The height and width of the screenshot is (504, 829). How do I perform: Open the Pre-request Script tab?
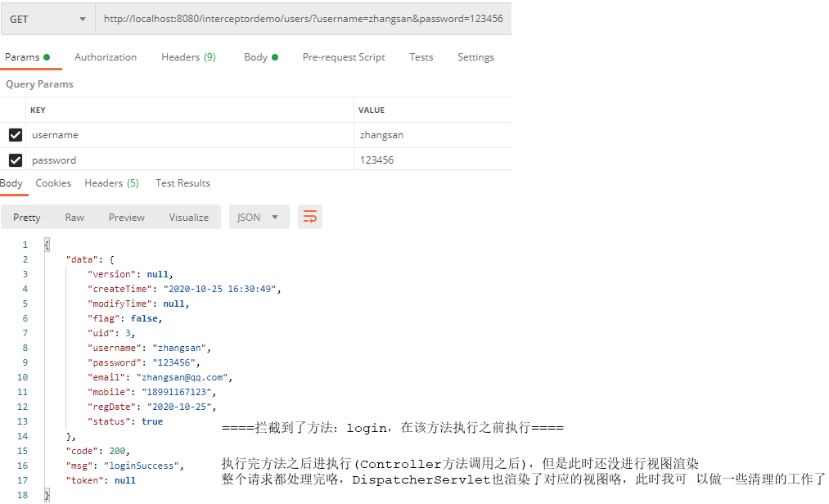point(344,57)
